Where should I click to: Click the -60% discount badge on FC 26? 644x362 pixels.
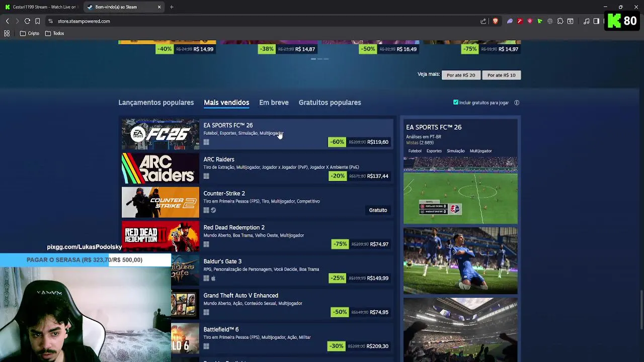point(337,142)
